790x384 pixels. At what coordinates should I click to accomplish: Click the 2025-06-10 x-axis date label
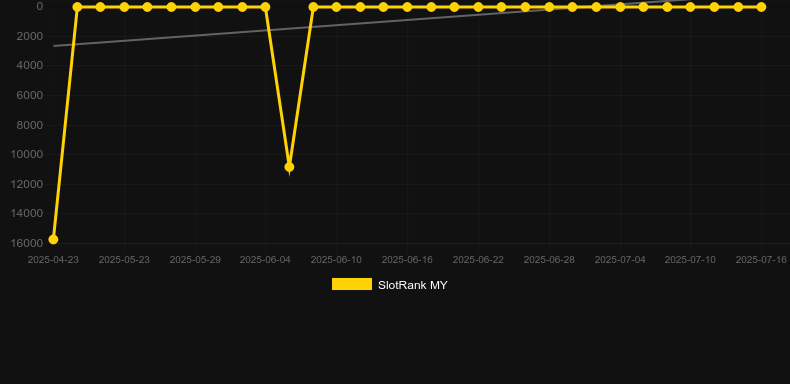coord(336,260)
